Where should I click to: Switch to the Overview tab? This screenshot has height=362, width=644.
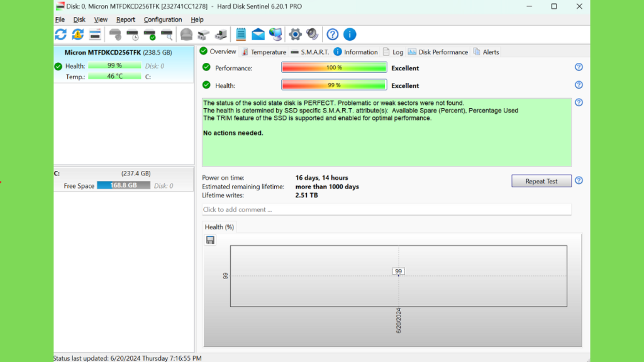[x=218, y=52]
